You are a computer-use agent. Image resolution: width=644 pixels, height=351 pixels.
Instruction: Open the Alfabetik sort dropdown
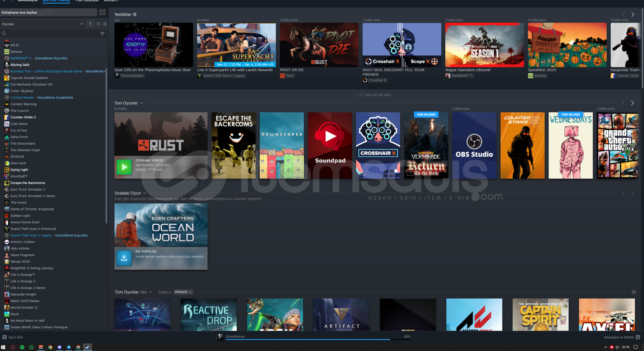(x=183, y=292)
